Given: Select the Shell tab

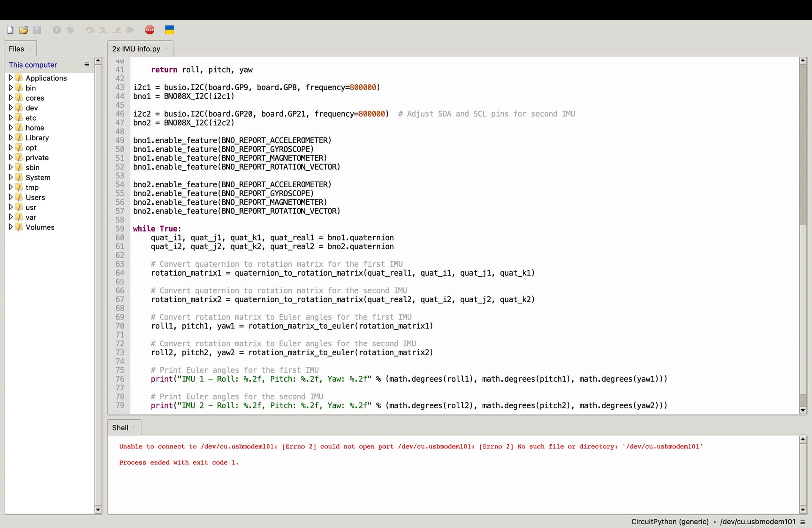Looking at the screenshot, I should point(120,428).
